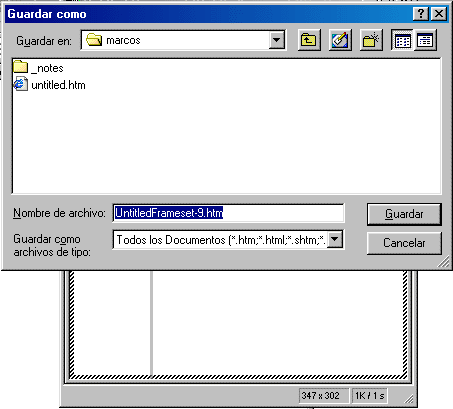Click the dialog resize grip corner

click(444, 262)
